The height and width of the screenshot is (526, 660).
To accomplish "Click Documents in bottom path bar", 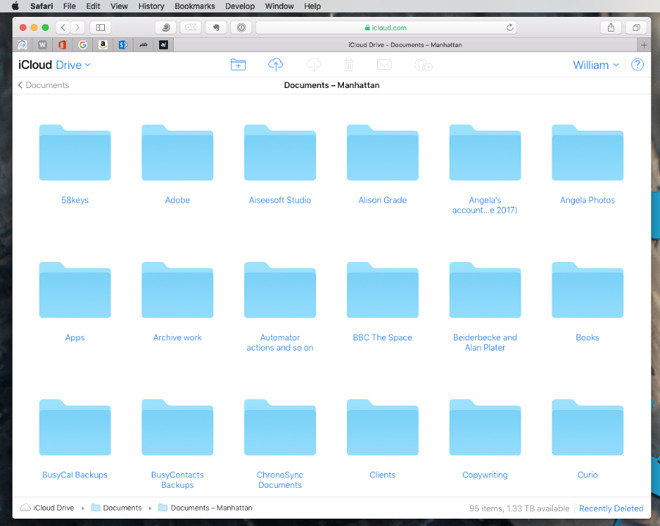I will pyautogui.click(x=117, y=508).
